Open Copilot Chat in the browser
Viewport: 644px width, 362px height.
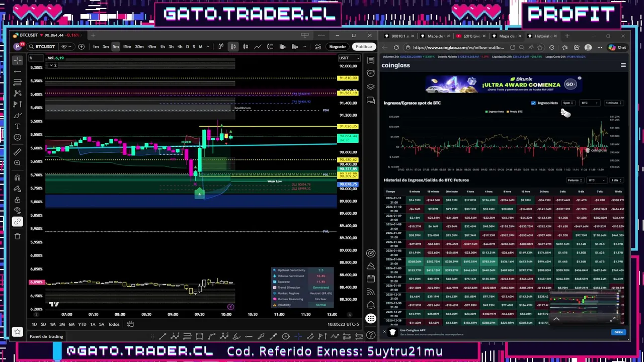[617, 47]
